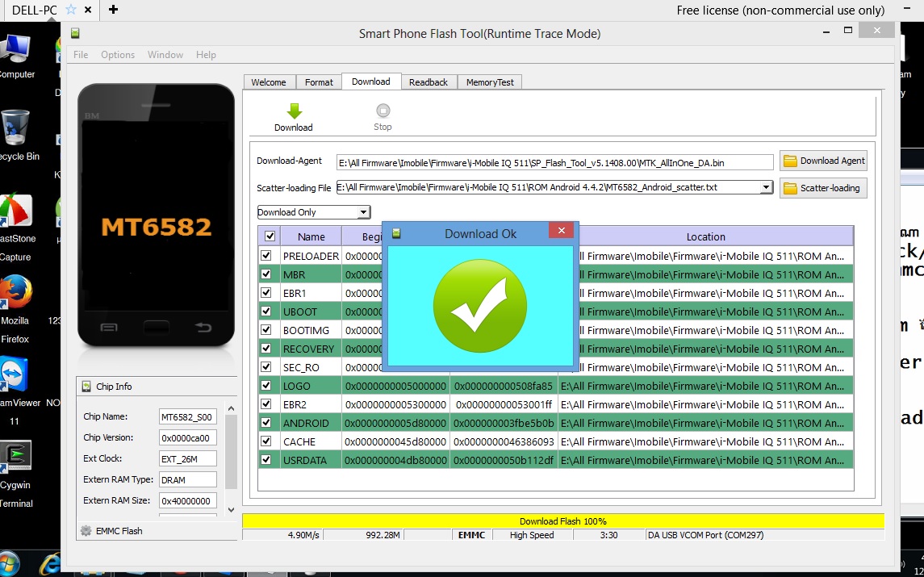The image size is (924, 577).
Task: Switch to the Format tab
Action: tap(319, 82)
